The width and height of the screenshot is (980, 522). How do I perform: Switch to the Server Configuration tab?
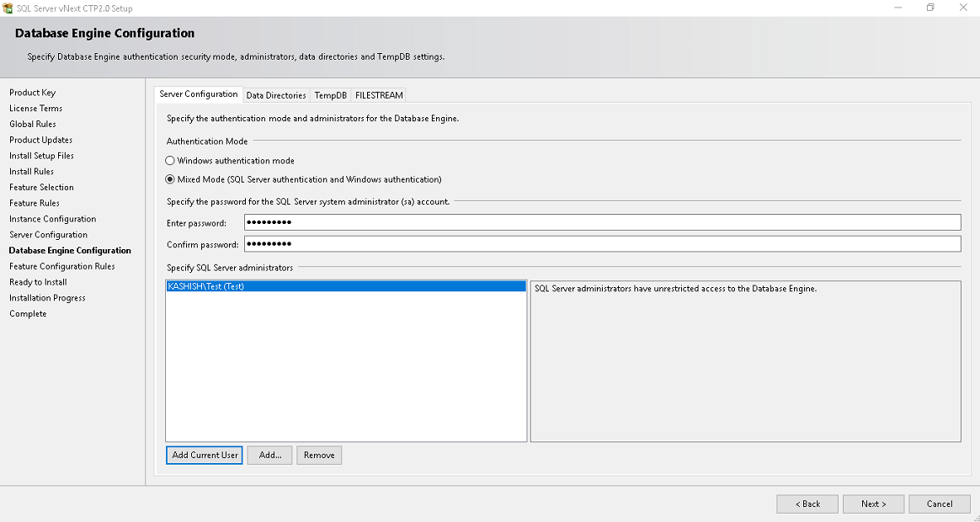[198, 94]
